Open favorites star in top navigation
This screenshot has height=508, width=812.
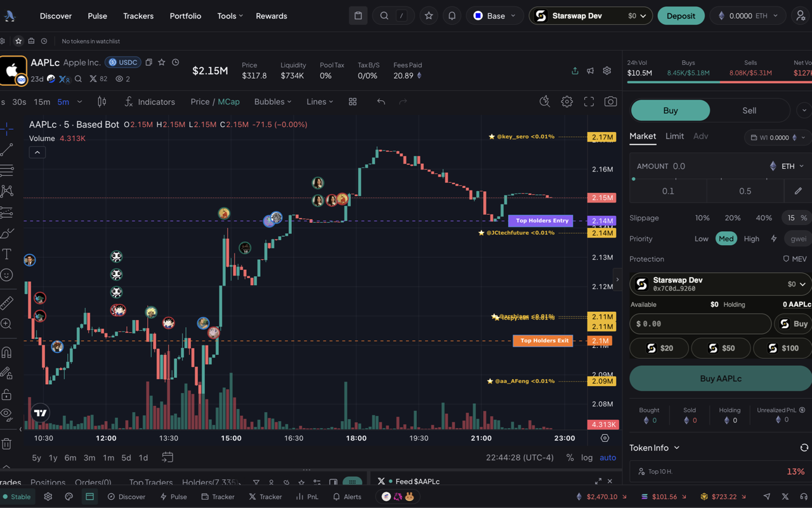click(429, 16)
